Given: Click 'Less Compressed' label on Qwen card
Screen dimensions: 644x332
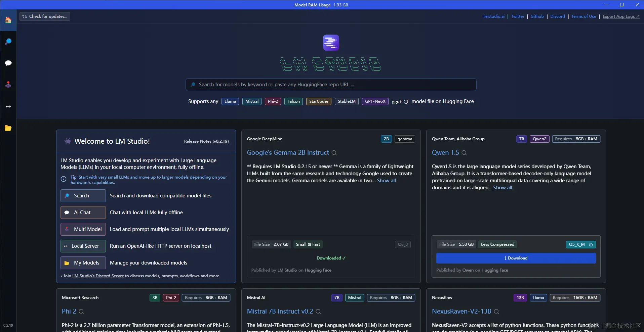Looking at the screenshot, I should 497,244.
